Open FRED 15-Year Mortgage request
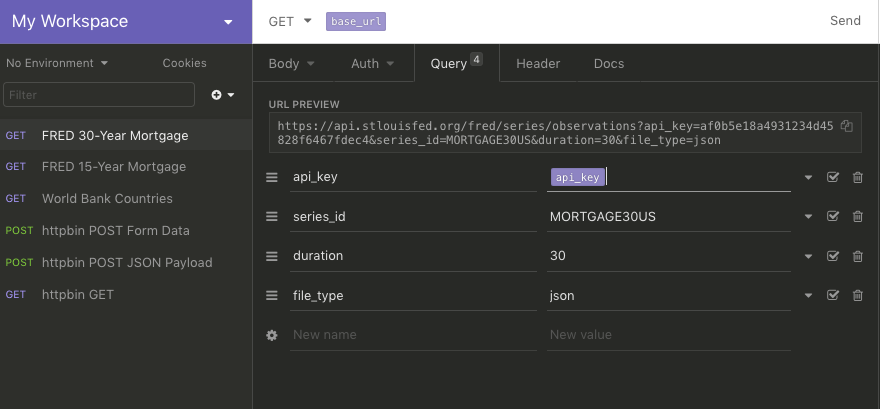The image size is (880, 409). [126, 167]
